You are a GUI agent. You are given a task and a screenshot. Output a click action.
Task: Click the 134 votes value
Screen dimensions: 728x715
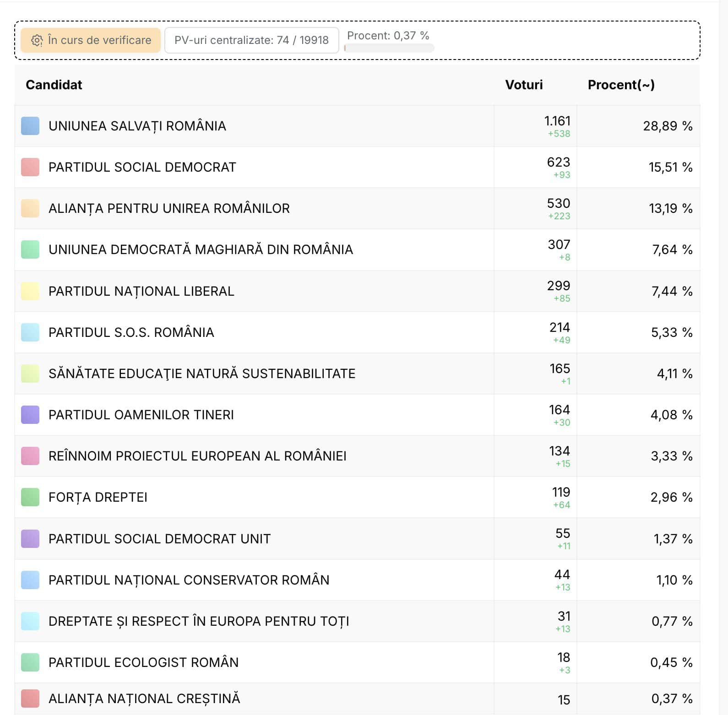coord(560,451)
